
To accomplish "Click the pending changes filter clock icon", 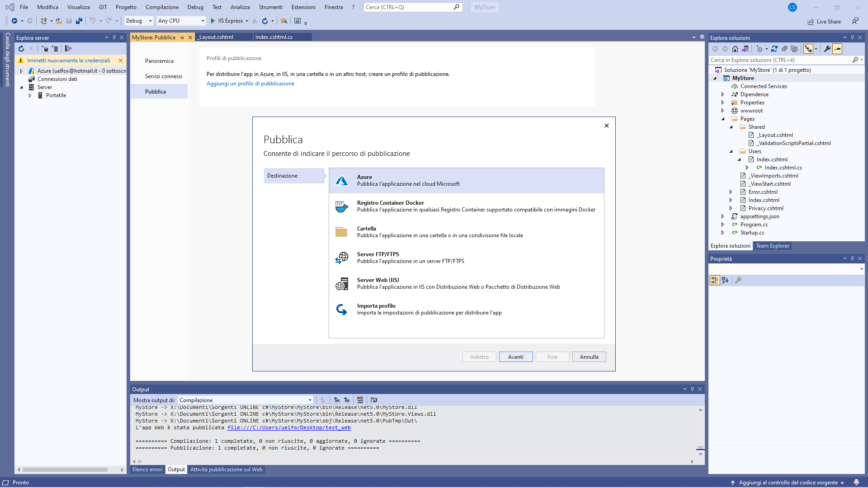I will click(759, 49).
